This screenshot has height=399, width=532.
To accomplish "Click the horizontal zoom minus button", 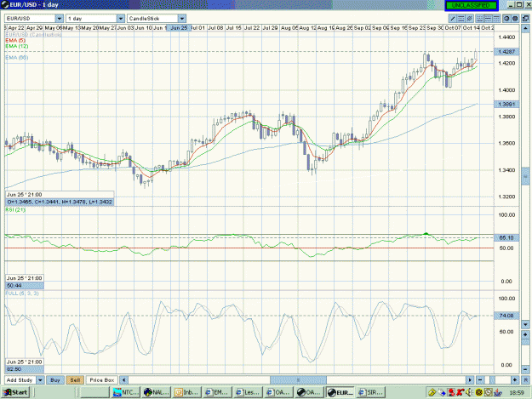I will 480,380.
